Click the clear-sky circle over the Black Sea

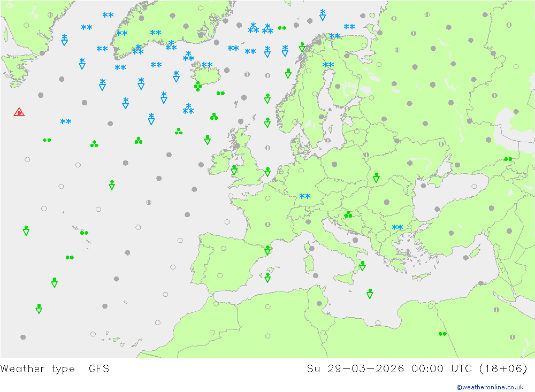pos(474,186)
